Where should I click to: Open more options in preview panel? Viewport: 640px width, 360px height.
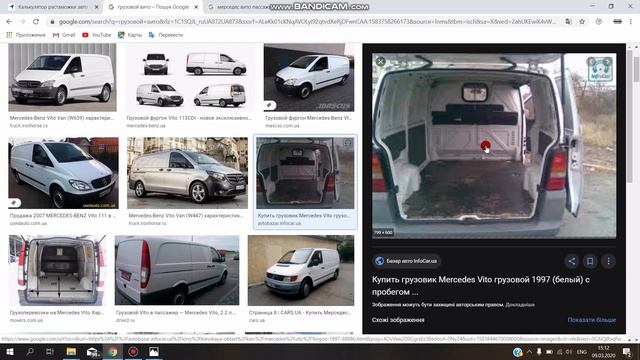609,261
